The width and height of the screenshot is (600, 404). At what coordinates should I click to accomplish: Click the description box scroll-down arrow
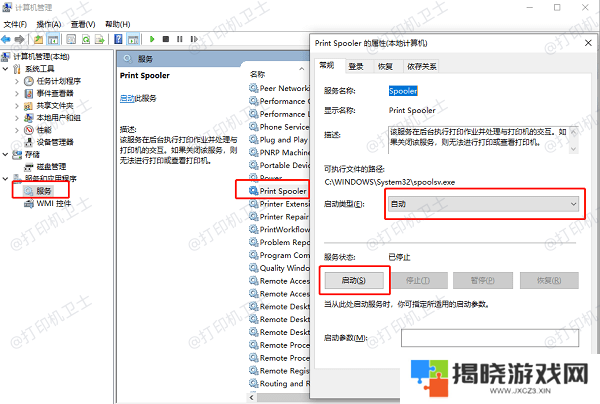573,149
